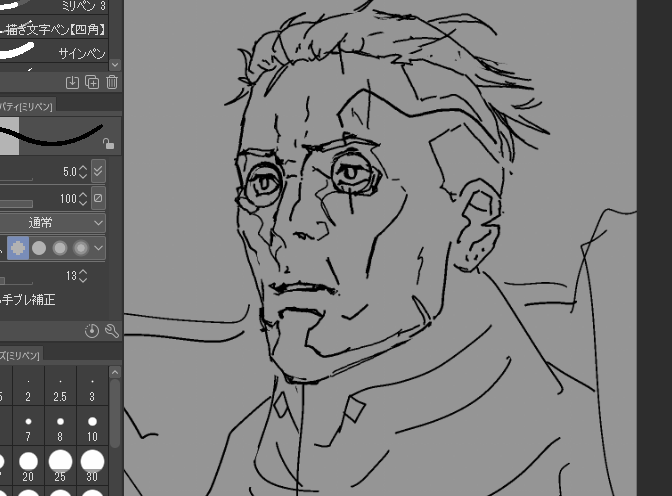Toggle the stroke preview lock icon
Image resolution: width=672 pixels, height=496 pixels.
pyautogui.click(x=108, y=144)
